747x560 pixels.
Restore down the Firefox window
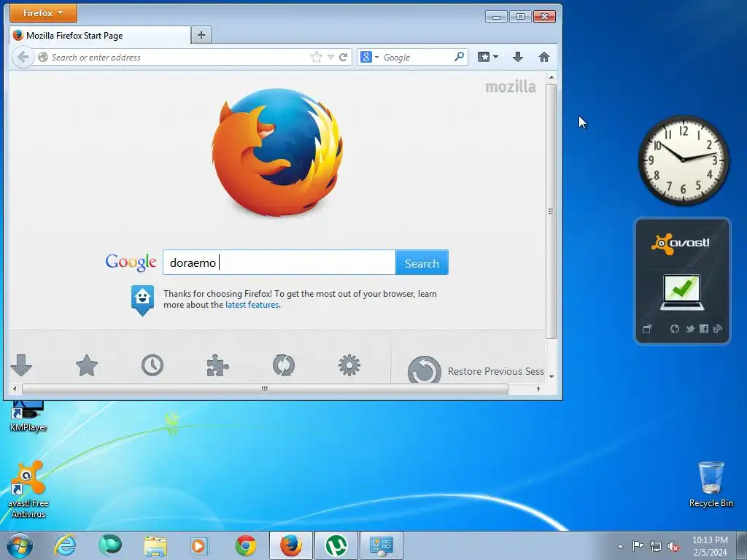coord(520,17)
